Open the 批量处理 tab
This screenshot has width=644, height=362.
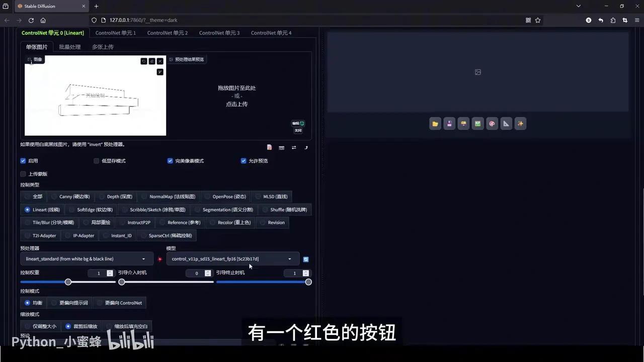point(70,46)
